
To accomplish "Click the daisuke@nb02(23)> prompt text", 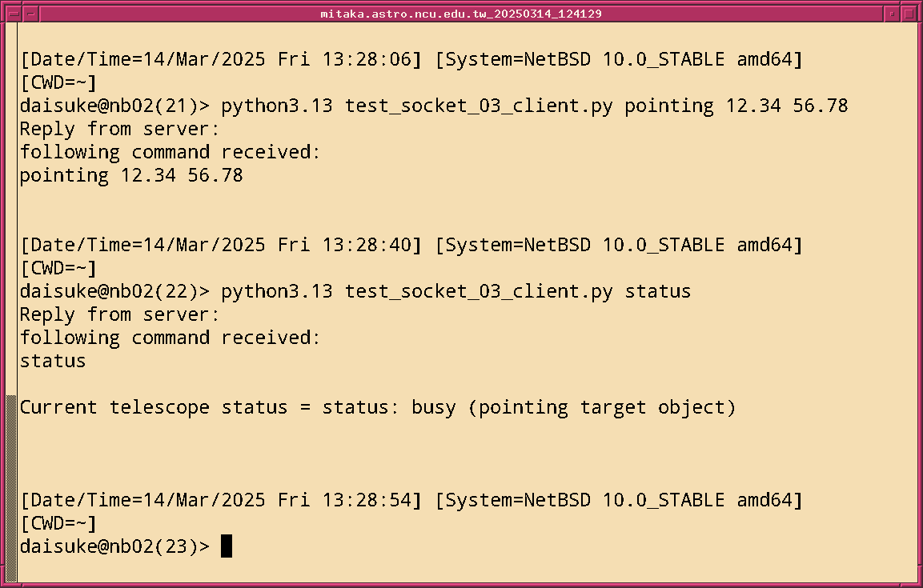I will pyautogui.click(x=114, y=546).
